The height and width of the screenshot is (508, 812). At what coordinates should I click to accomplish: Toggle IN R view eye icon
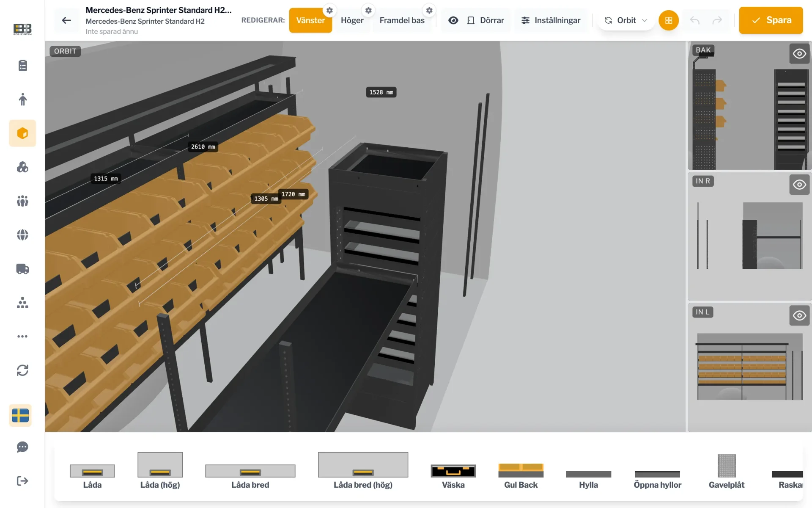(x=799, y=185)
